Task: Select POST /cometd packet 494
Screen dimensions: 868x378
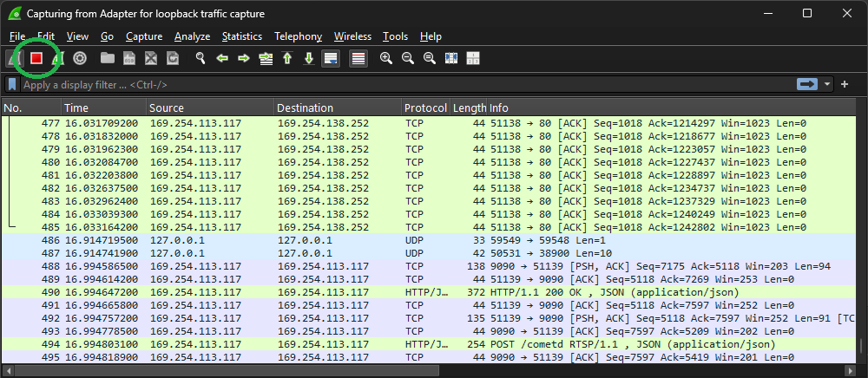Action: 429,344
